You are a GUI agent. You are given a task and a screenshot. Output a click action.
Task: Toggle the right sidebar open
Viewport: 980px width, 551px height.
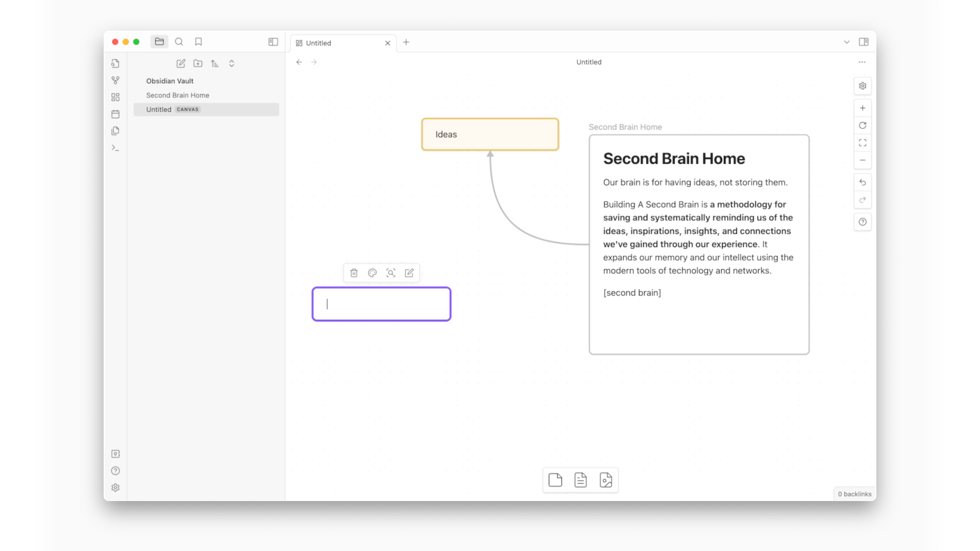864,42
